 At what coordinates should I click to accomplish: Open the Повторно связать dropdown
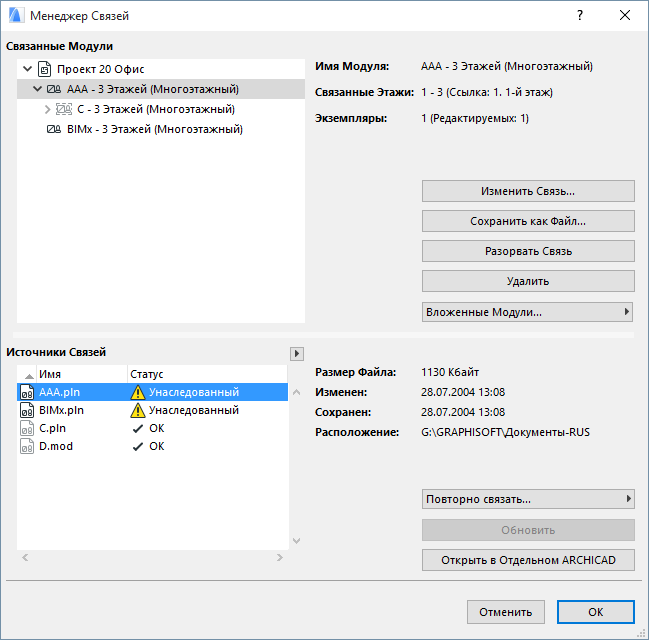[528, 499]
